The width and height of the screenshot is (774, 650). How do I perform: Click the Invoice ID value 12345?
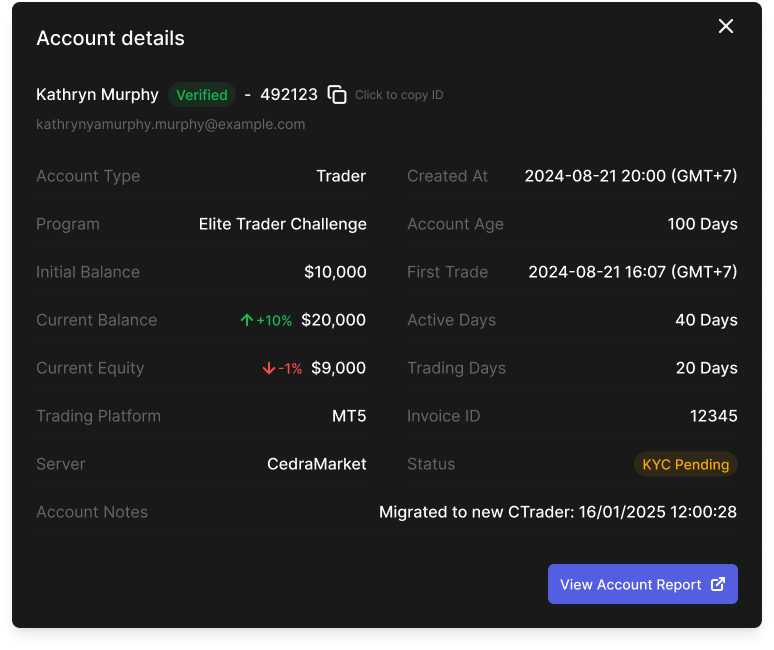coord(713,416)
